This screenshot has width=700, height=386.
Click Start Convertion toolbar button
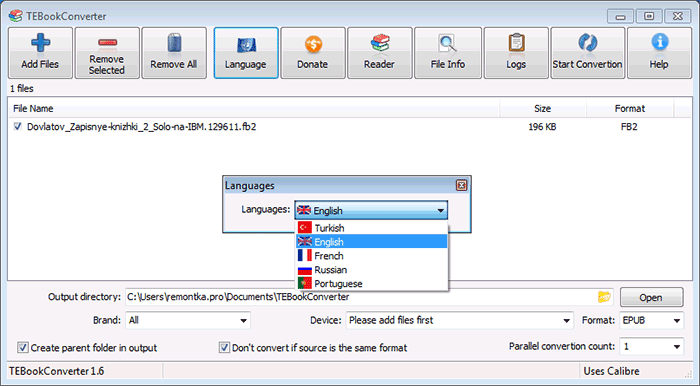coord(588,53)
